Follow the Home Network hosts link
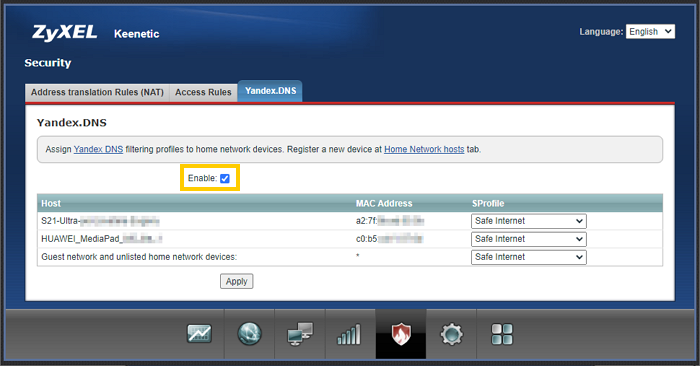This screenshot has height=366, width=700. [x=424, y=150]
